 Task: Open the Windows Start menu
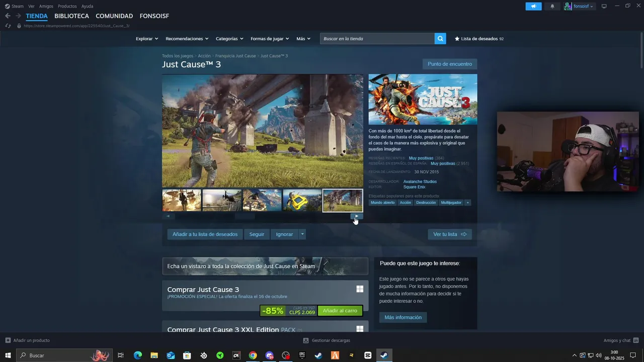8,355
